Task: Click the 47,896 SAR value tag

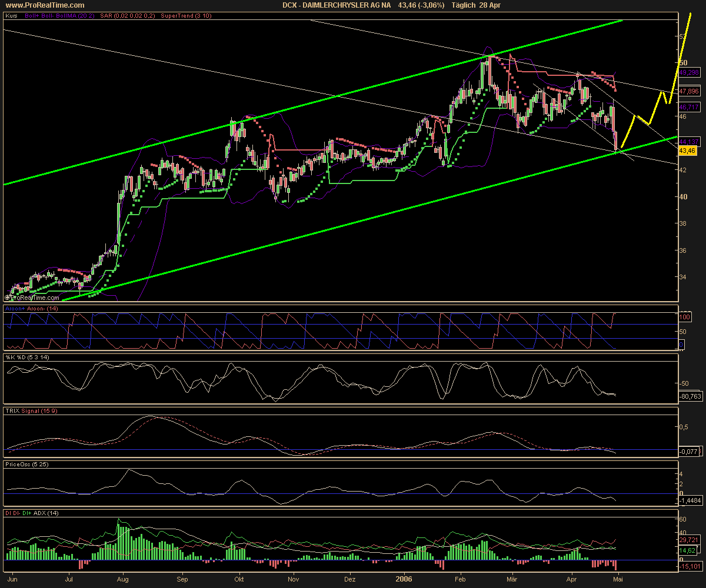Action: [688, 92]
